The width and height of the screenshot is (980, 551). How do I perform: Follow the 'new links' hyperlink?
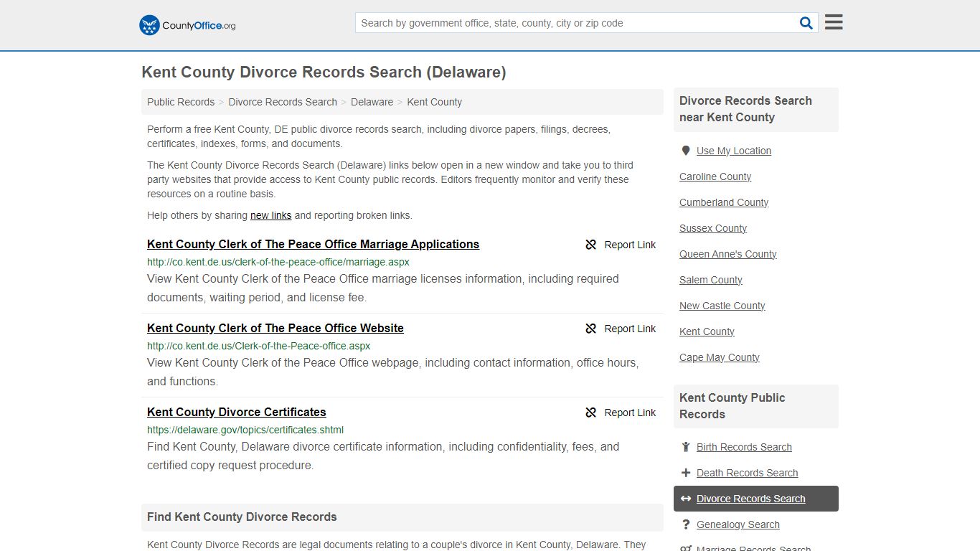click(270, 215)
